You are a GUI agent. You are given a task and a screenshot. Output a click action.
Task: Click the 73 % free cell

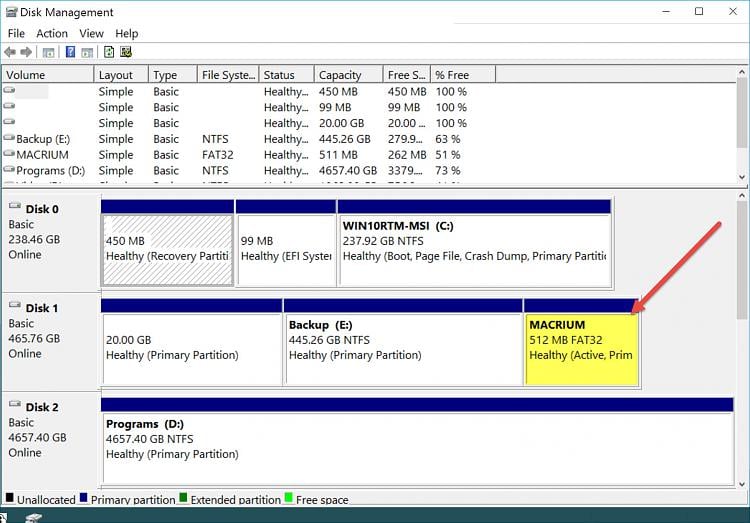tap(448, 171)
